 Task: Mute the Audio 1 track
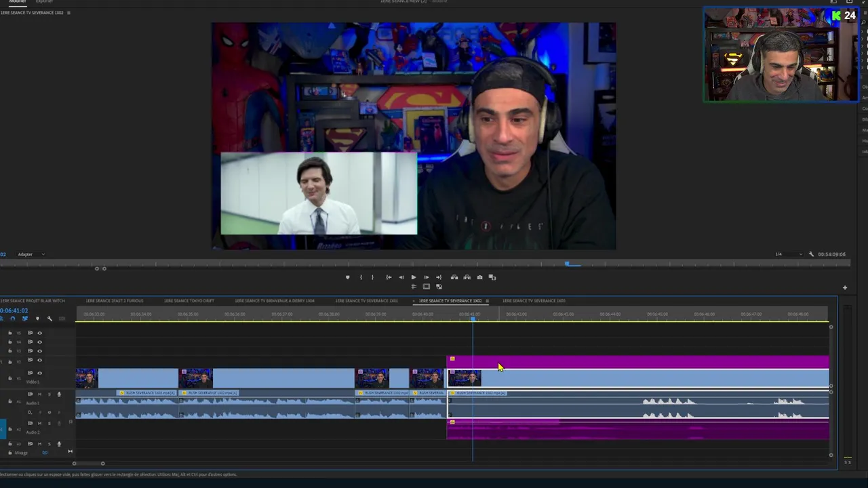39,394
